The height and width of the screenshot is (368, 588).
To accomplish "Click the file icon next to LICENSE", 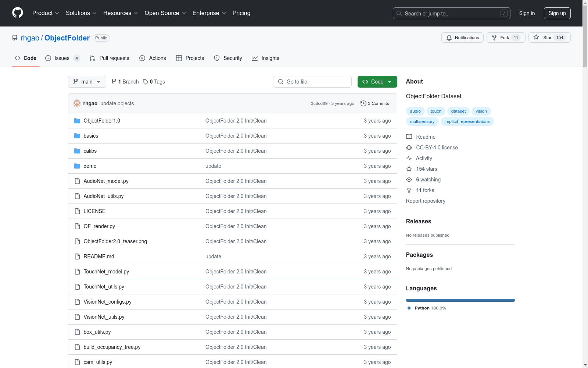I will coord(77,211).
